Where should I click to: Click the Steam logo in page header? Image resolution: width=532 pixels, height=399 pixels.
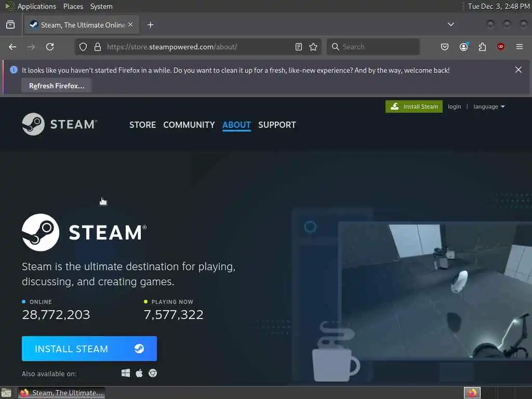tap(60, 124)
